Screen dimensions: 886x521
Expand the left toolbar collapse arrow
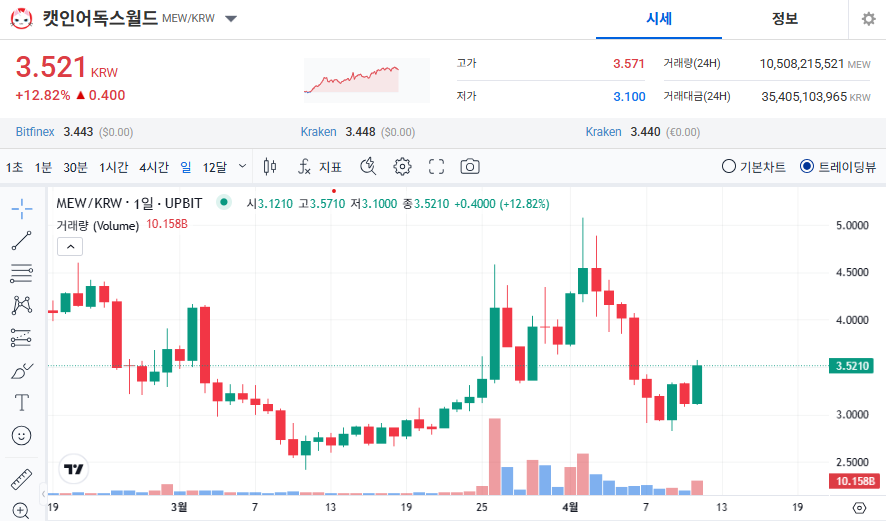click(44, 494)
